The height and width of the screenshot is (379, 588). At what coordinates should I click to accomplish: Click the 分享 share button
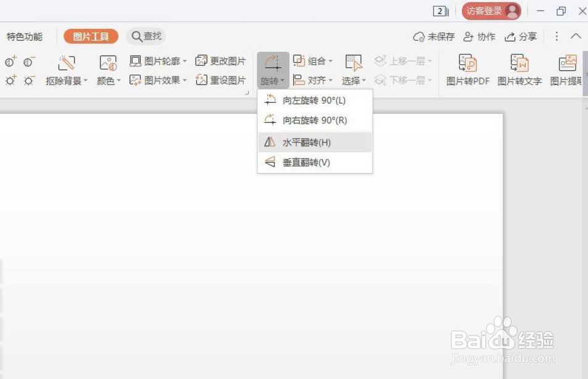coord(523,36)
